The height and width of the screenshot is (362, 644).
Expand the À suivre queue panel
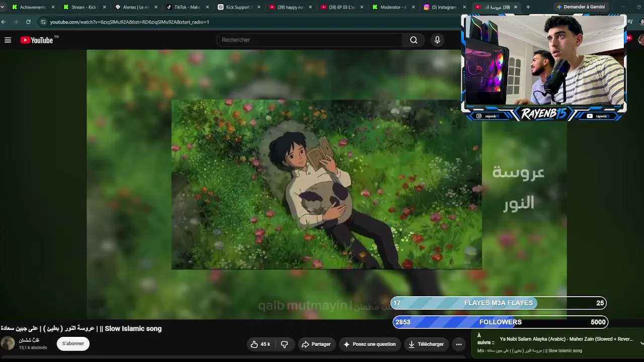coord(642,343)
